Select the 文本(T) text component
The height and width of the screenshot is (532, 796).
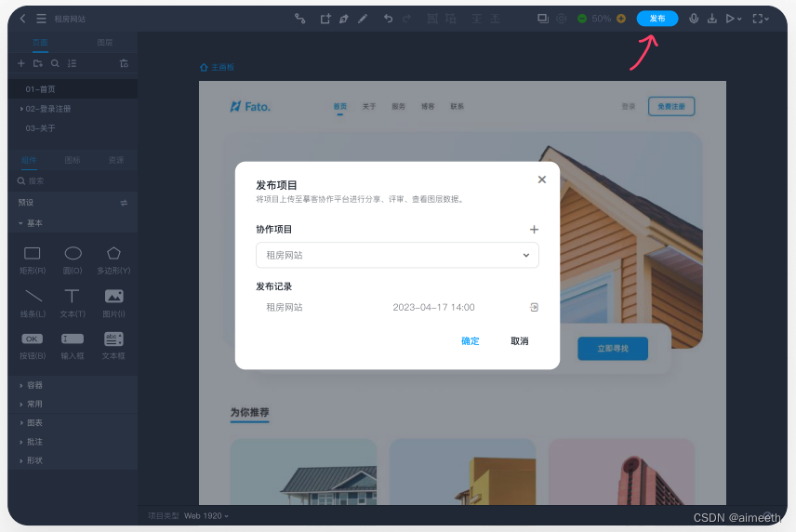click(x=73, y=302)
